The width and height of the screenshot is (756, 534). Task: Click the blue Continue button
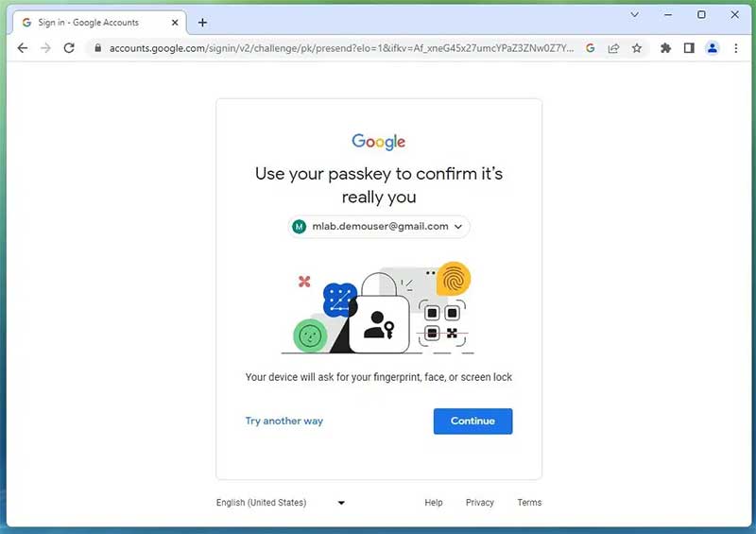472,421
